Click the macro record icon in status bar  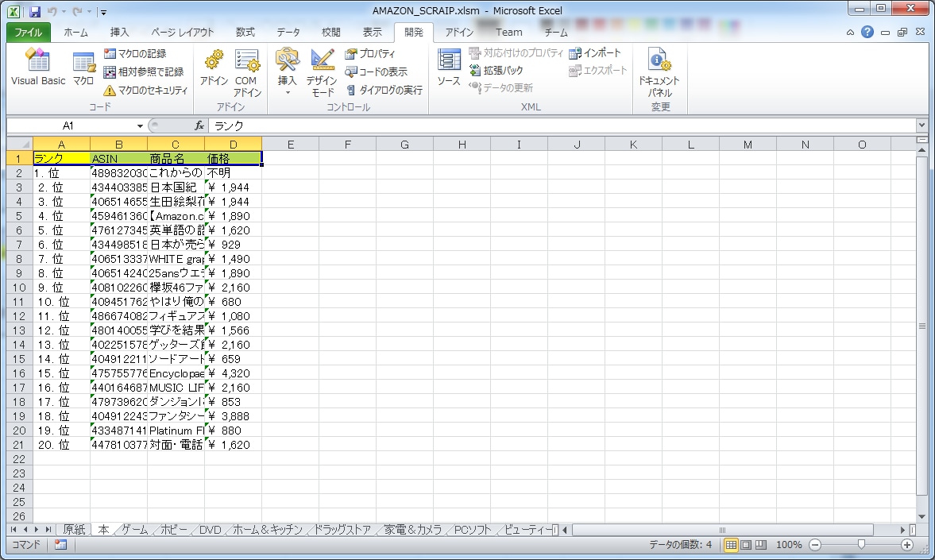point(61,544)
